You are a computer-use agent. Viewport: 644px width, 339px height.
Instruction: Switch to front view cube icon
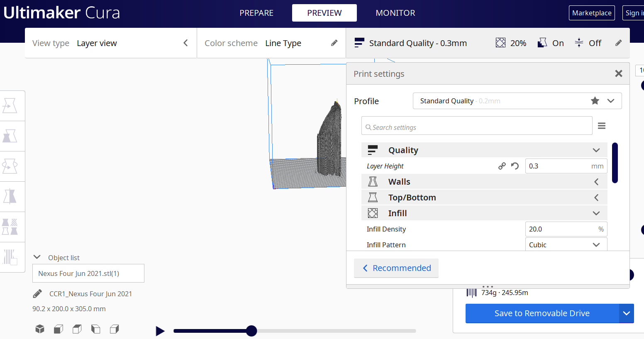[x=59, y=329]
